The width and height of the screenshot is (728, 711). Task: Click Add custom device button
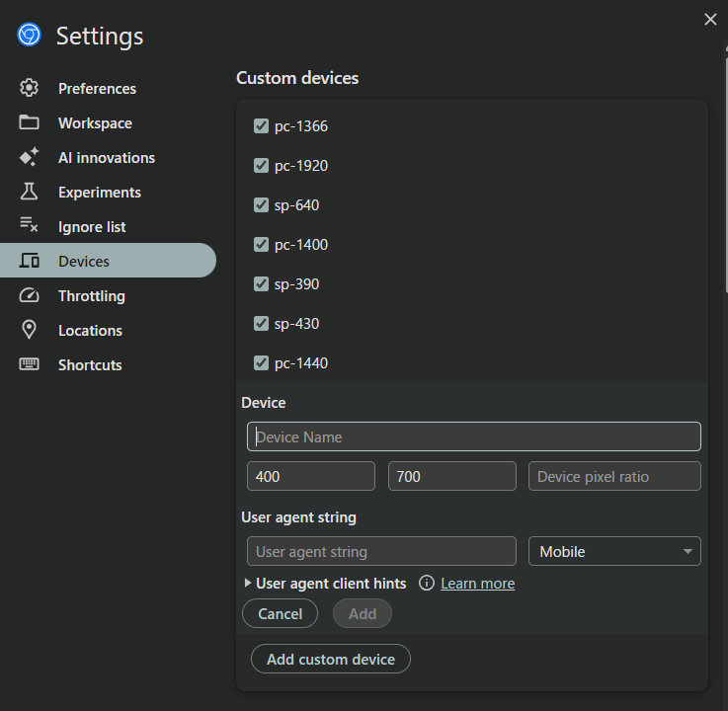click(331, 659)
